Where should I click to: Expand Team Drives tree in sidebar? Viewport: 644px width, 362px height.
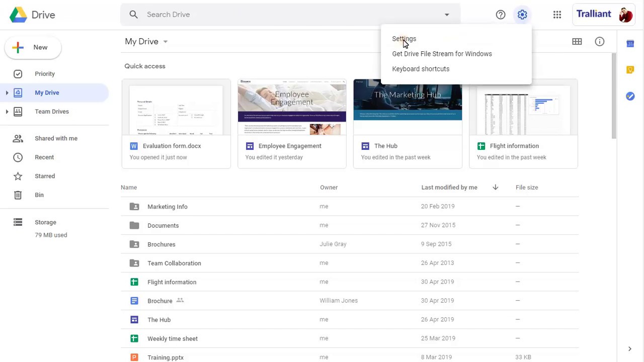point(7,112)
